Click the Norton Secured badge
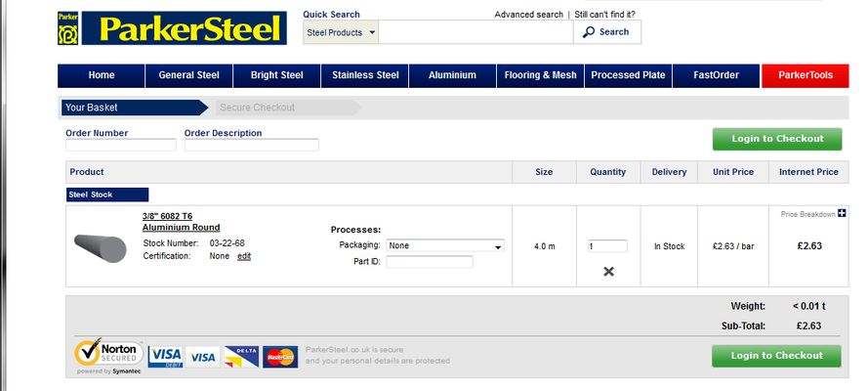 coord(109,357)
